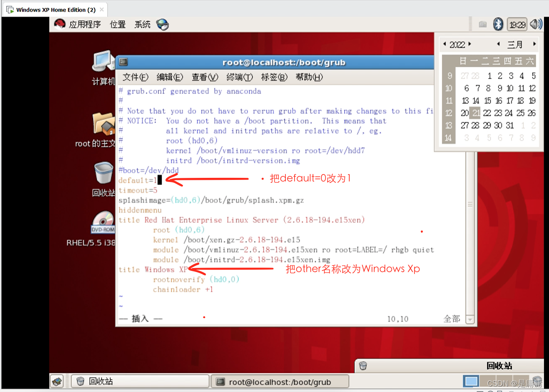
Task: Go to previous month in calendar
Action: [x=498, y=44]
